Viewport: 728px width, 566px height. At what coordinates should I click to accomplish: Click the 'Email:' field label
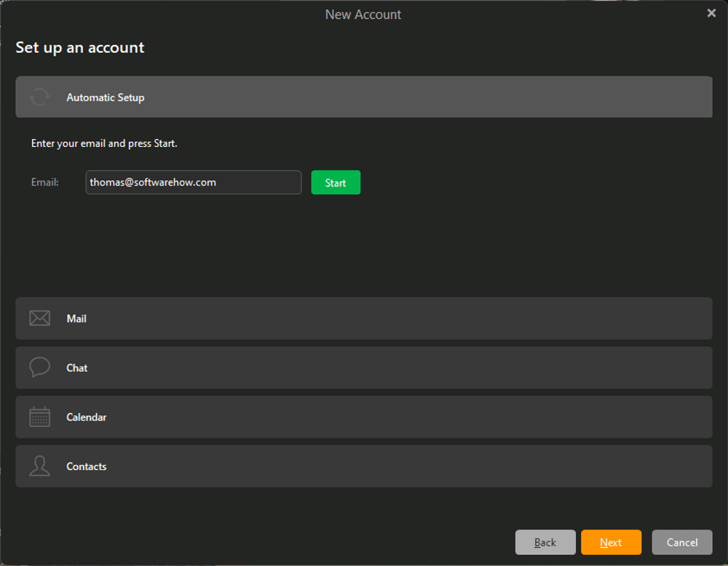tap(45, 183)
